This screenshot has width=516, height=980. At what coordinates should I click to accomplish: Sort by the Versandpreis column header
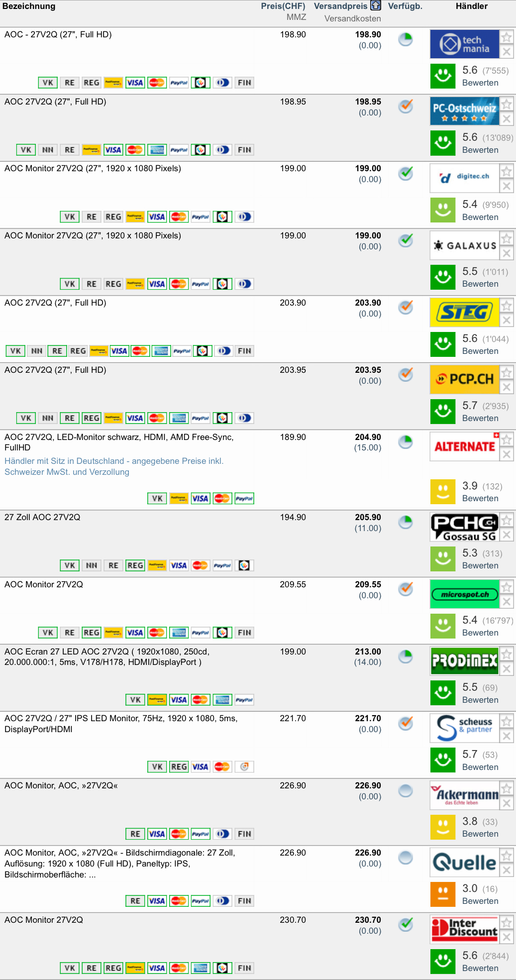340,6
